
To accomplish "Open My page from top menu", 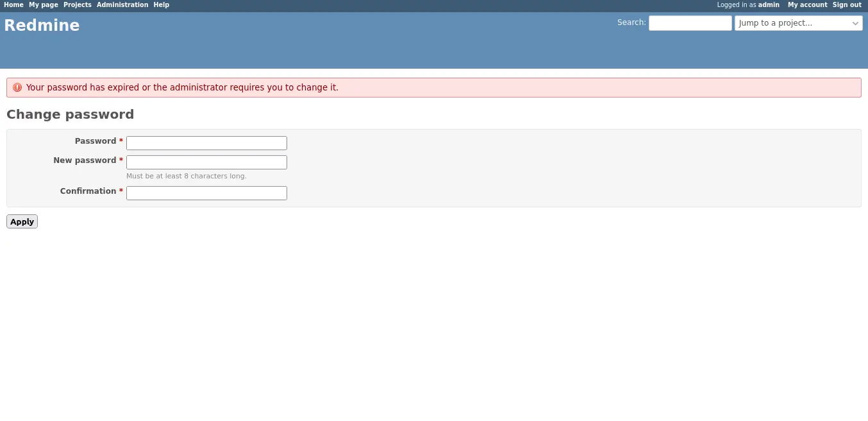I will [x=44, y=4].
